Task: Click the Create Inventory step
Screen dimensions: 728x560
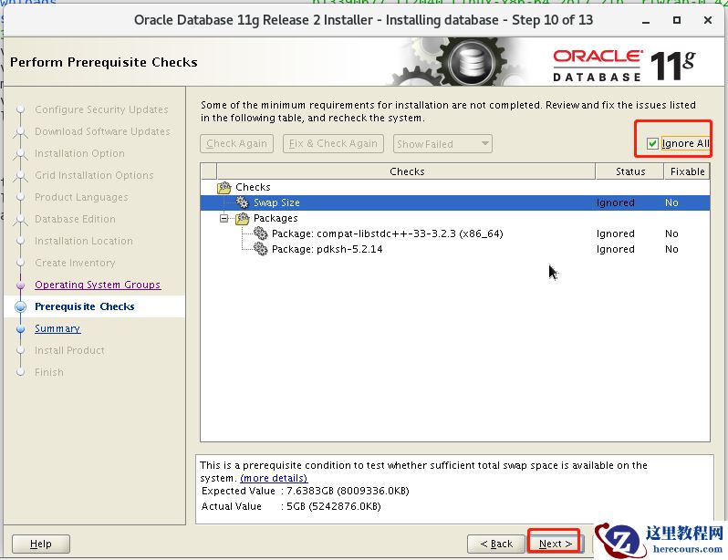Action: coord(75,263)
